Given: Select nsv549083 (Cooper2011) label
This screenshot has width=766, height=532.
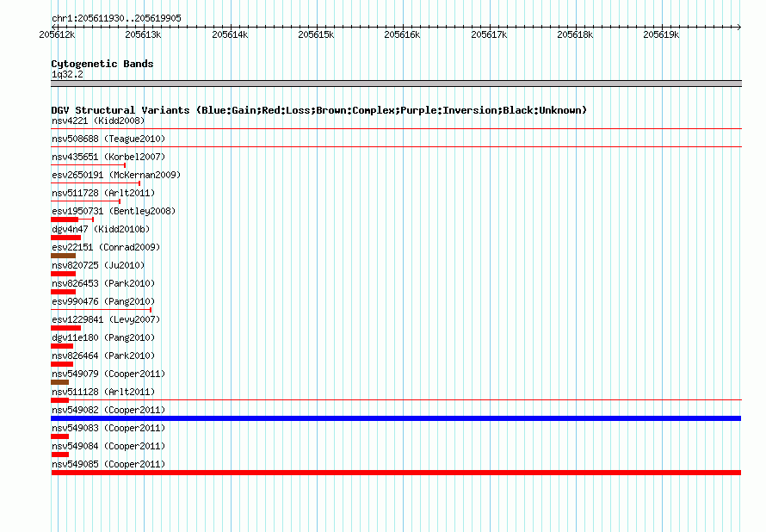Looking at the screenshot, I should (108, 428).
